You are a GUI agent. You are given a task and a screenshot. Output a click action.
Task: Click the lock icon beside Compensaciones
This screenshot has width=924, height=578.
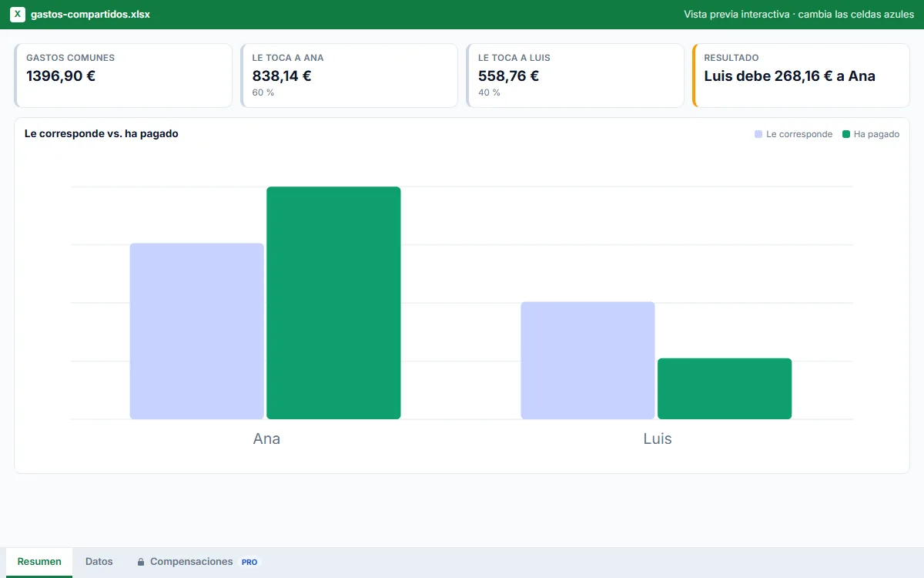pos(141,562)
